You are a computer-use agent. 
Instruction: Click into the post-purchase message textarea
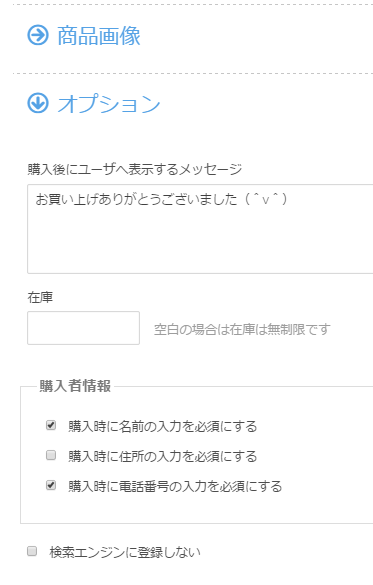[x=200, y=229]
